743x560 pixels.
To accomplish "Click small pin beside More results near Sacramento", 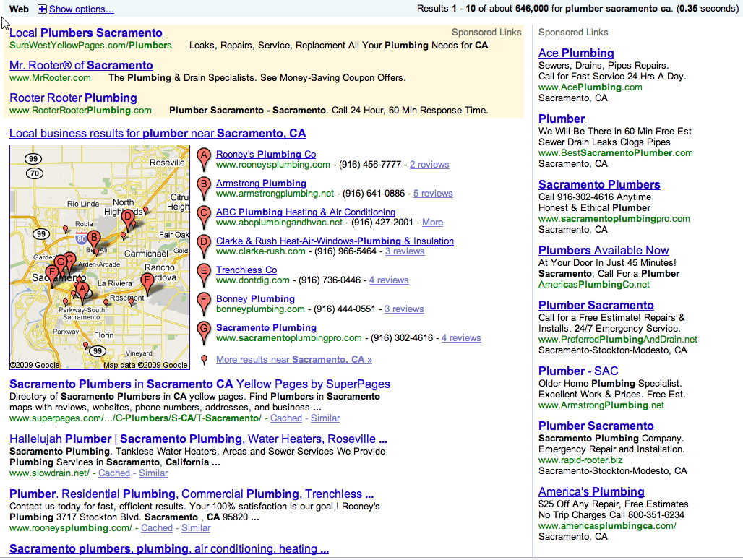I will 205,360.
